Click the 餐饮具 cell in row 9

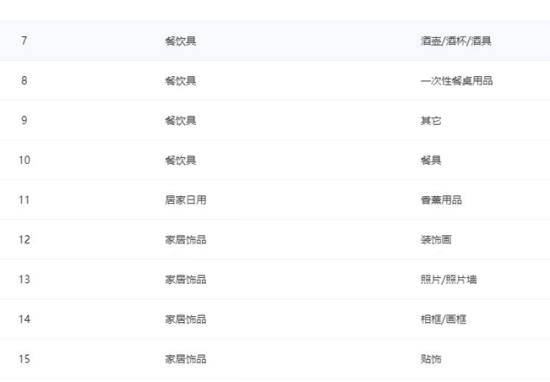click(180, 121)
